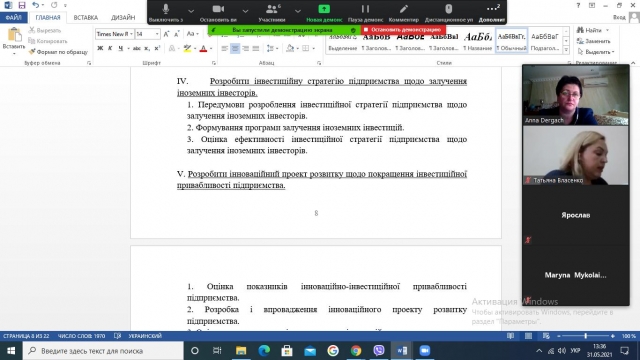Expand the microphone options arrow in Zoom
The image size is (640, 360).
pyautogui.click(x=191, y=11)
